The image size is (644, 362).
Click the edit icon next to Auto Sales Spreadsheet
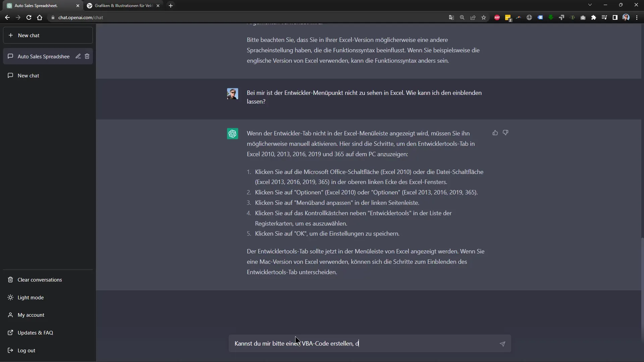click(78, 56)
